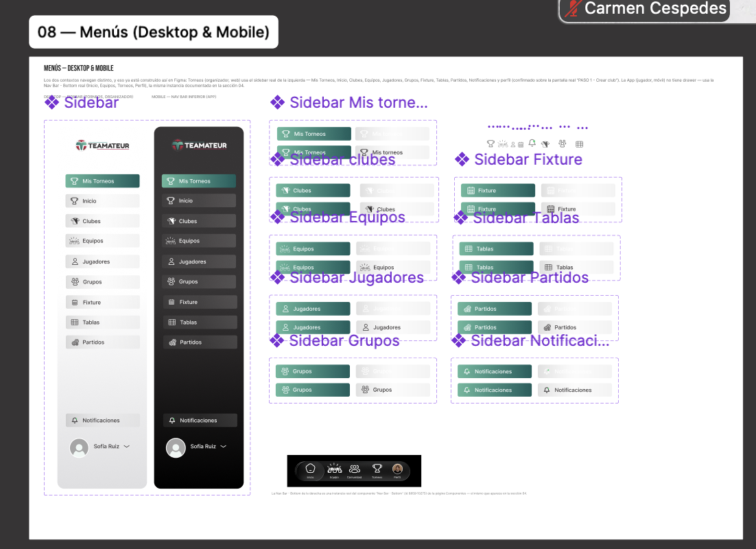Screen dimensions: 756x549
Task: Click 'Sofía Ruiz' name in the light sidebar
Action: pos(106,446)
